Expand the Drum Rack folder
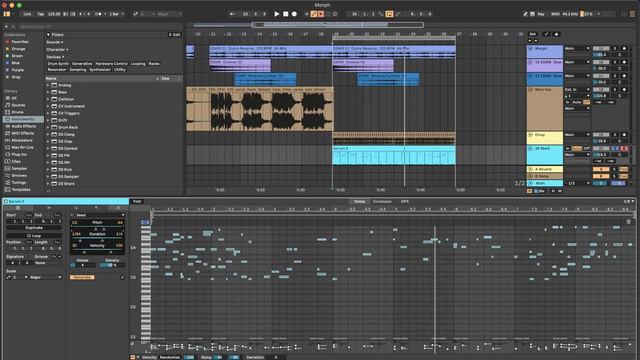640x360 pixels. click(x=48, y=127)
